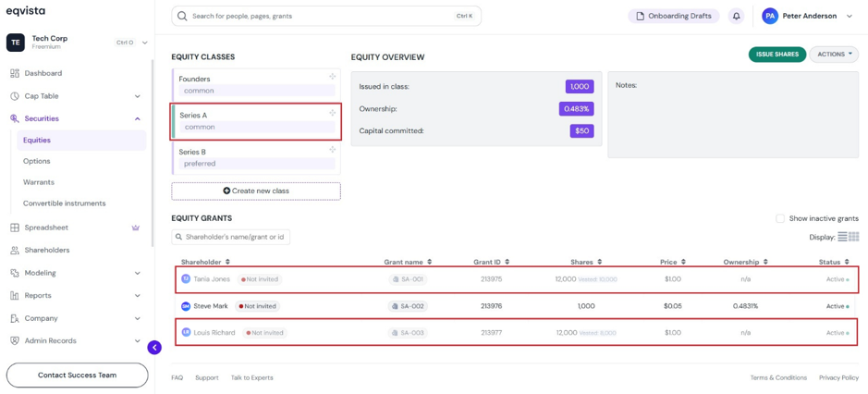Click the Modeling sidebar icon
Image resolution: width=868 pixels, height=394 pixels.
pos(15,273)
